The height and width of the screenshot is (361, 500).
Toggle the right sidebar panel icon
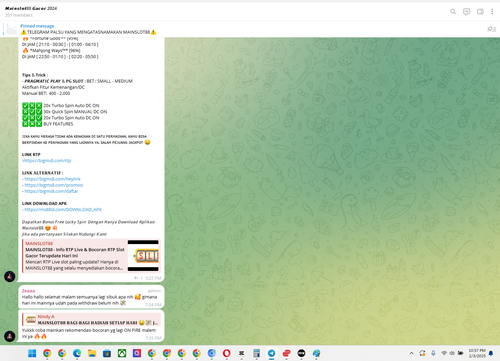point(480,12)
